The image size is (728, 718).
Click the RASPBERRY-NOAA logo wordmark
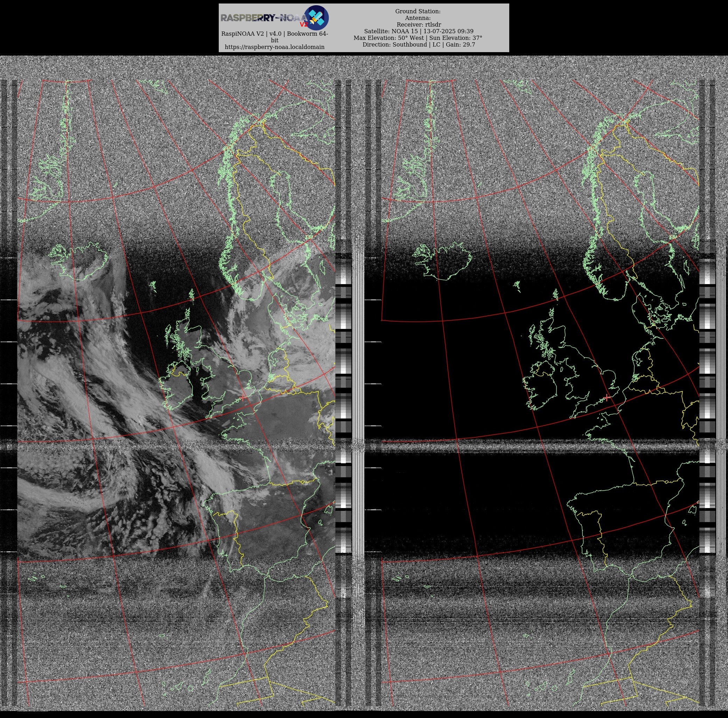pyautogui.click(x=264, y=18)
